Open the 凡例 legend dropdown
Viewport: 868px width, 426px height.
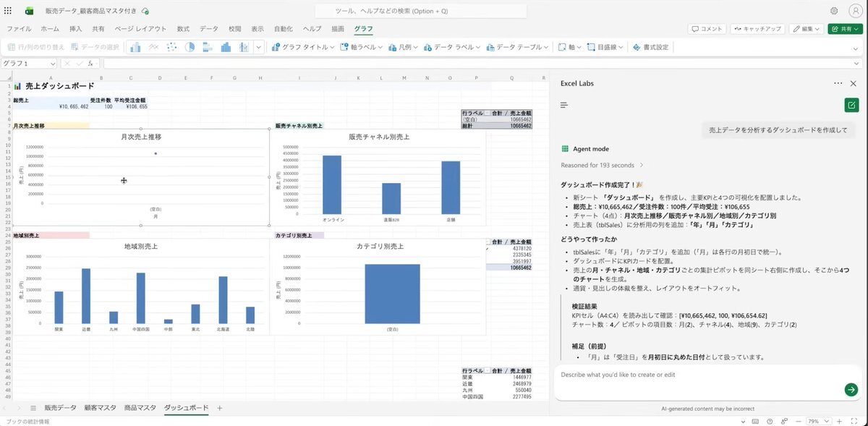point(399,47)
